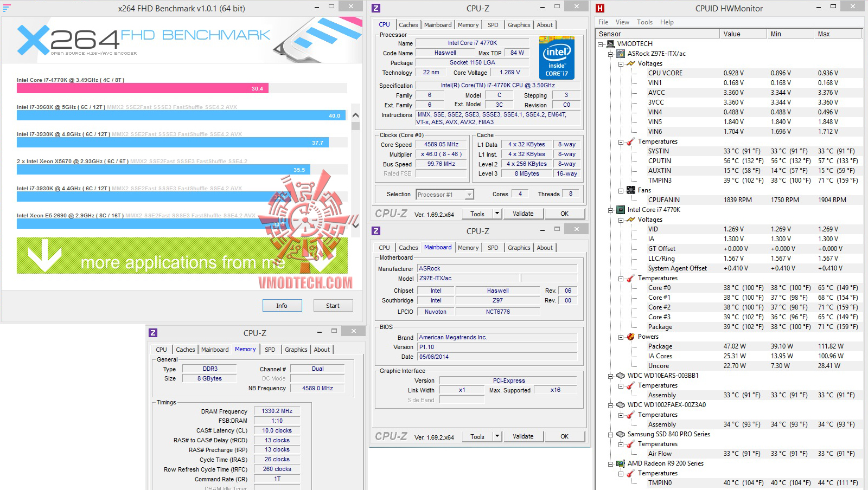Viewport: 868px width, 490px height.
Task: Open the Tools dropdown arrow in the CPU-Z window showing the Mainboard tab
Action: tap(497, 436)
